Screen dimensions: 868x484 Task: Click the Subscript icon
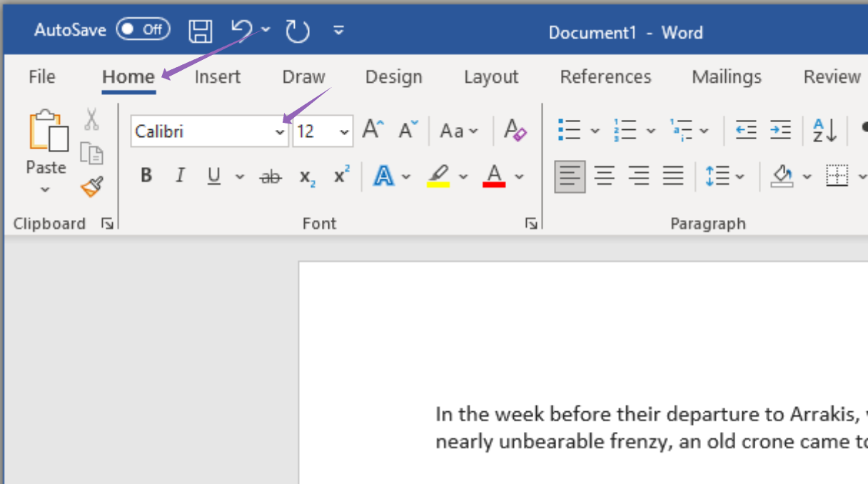[307, 176]
